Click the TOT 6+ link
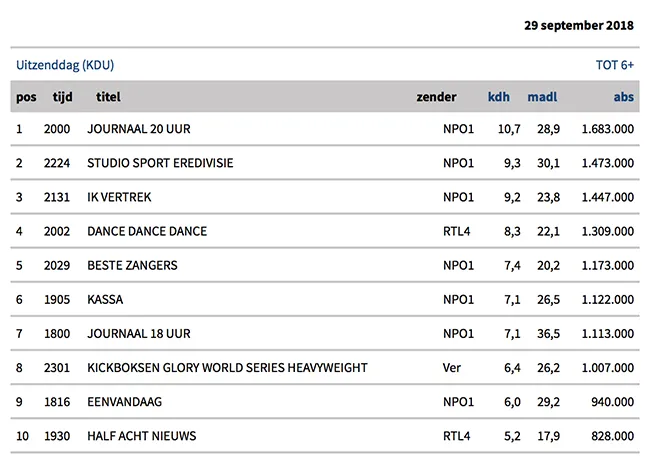Screen dimensions: 650x459 tap(615, 65)
